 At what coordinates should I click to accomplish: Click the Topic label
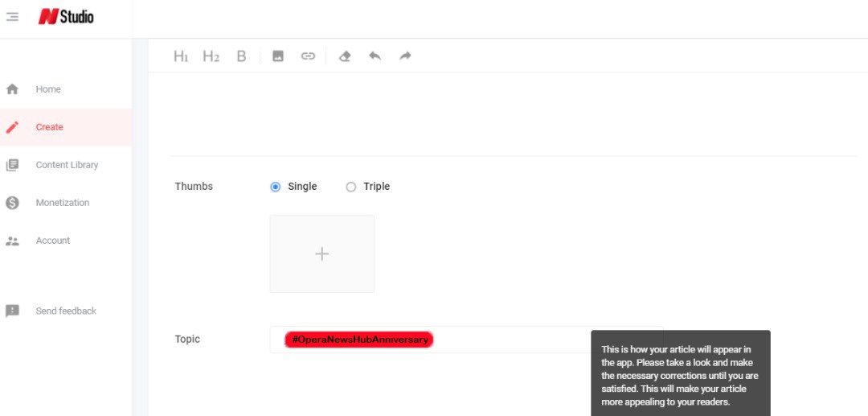coord(187,339)
